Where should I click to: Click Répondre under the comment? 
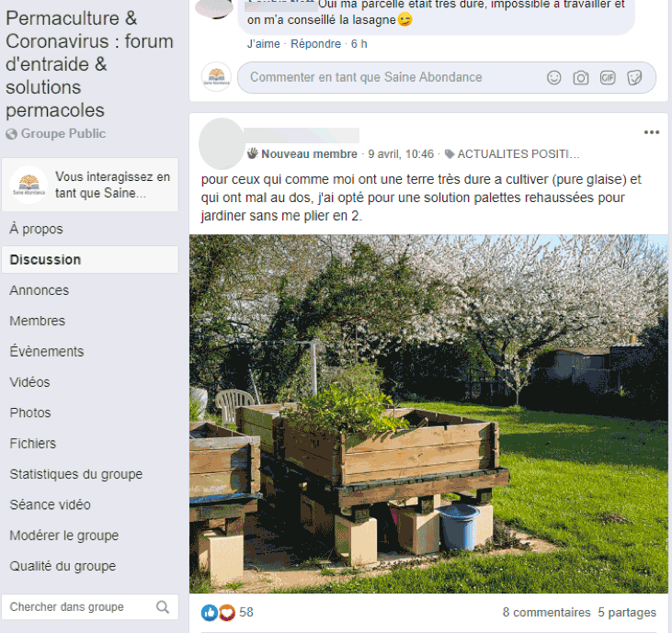point(316,44)
